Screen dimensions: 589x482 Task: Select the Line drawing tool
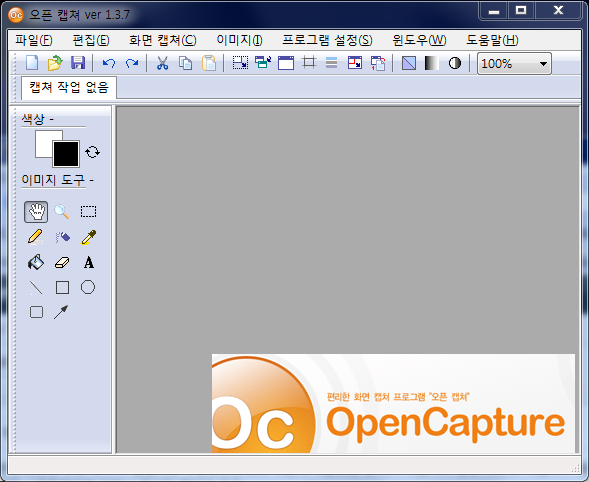point(36,288)
